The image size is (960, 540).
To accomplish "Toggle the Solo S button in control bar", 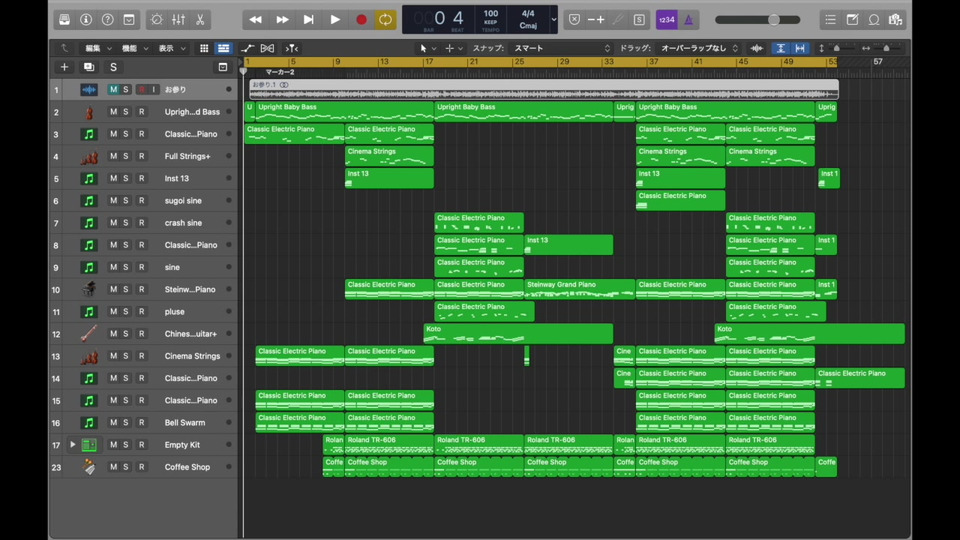I will pyautogui.click(x=639, y=20).
